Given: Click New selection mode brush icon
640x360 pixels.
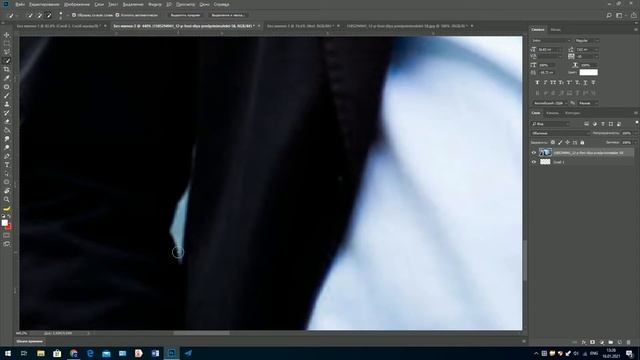Looking at the screenshot, I should 30,15.
